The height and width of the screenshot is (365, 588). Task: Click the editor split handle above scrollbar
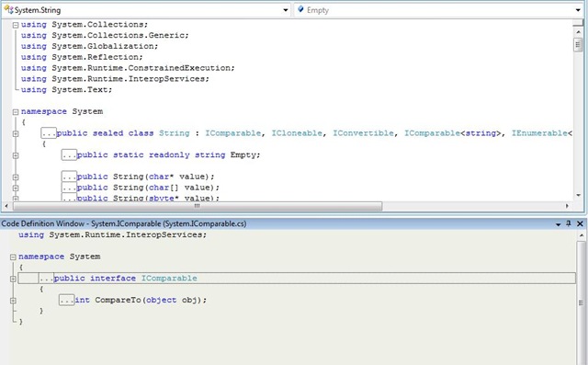[x=578, y=23]
